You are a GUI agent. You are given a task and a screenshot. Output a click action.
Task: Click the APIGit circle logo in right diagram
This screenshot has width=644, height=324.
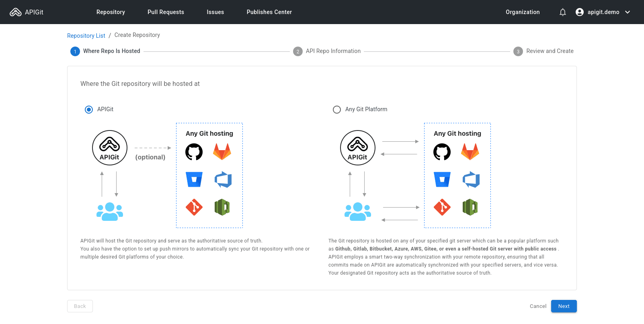point(358,148)
